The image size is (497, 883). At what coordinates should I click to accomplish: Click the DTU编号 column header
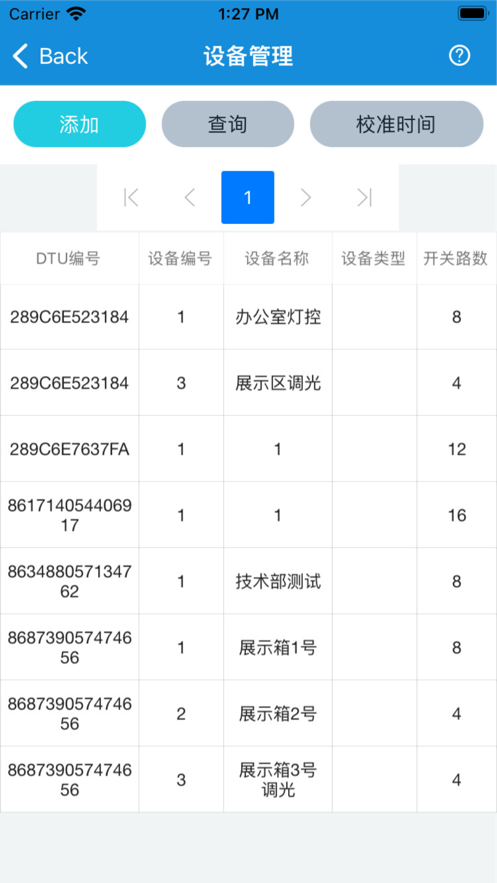(x=69, y=258)
